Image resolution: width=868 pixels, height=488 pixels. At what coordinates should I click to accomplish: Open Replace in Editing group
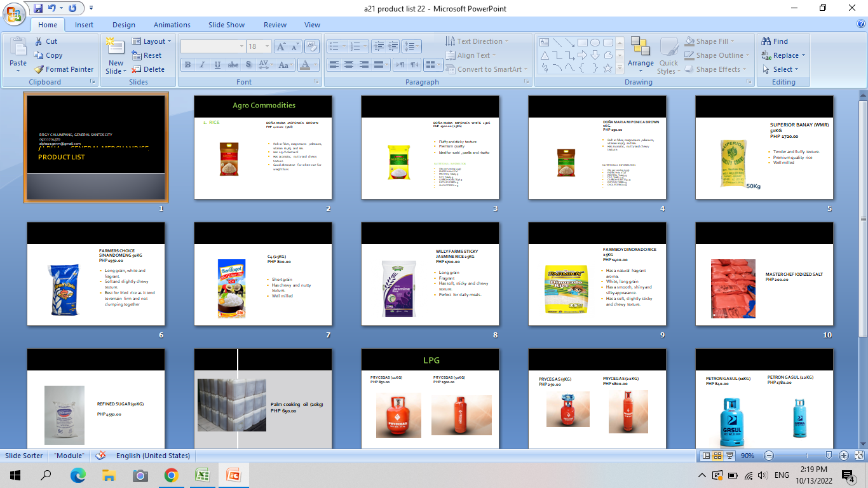784,55
